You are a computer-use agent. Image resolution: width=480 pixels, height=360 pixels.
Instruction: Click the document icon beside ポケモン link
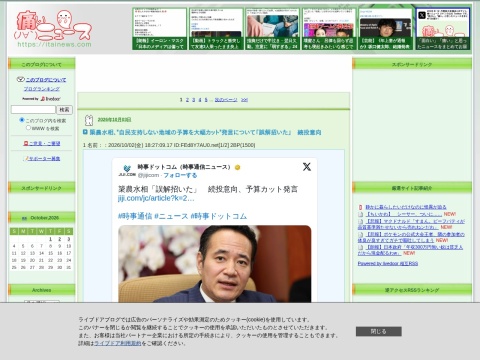pyautogui.click(x=360, y=234)
